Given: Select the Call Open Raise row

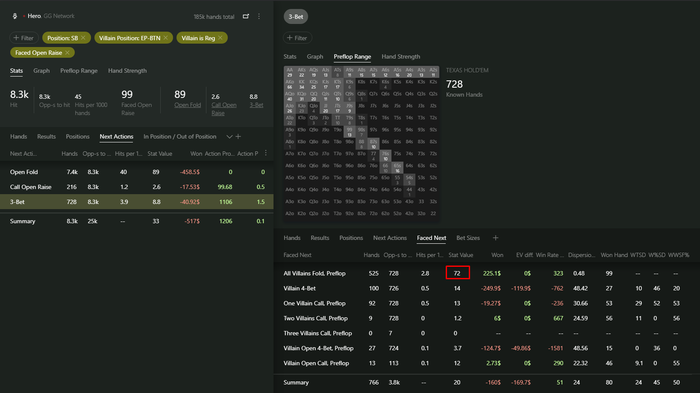Looking at the screenshot, I should point(137,187).
